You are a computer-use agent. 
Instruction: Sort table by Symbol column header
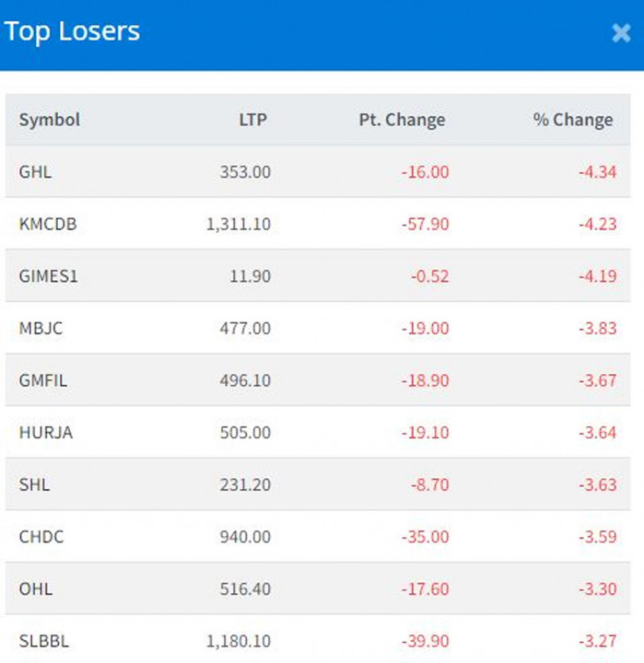tap(50, 120)
